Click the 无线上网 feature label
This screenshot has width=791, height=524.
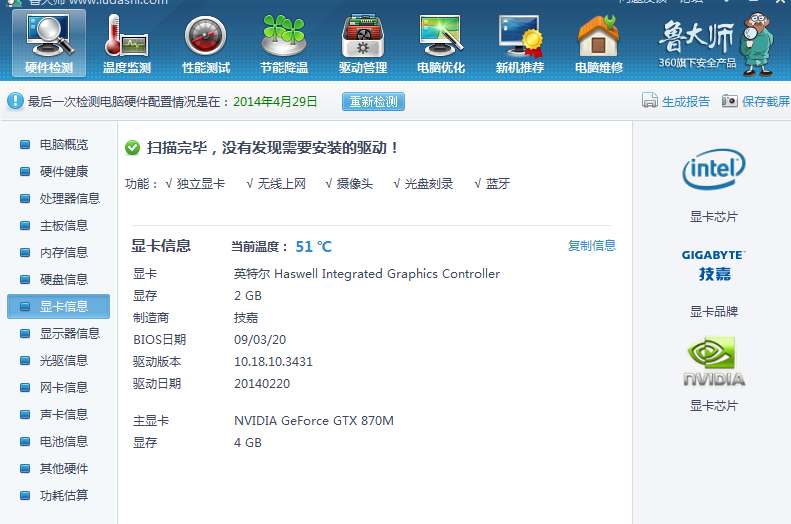(x=281, y=184)
